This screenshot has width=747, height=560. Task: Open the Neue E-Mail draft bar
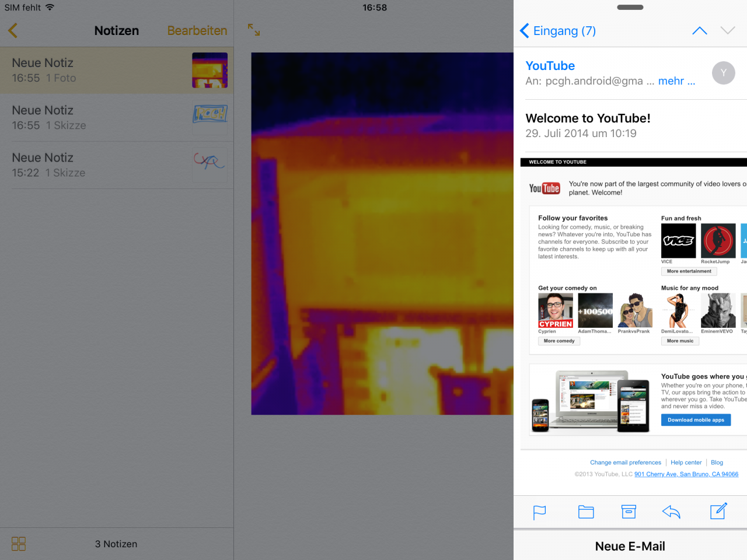tap(630, 546)
